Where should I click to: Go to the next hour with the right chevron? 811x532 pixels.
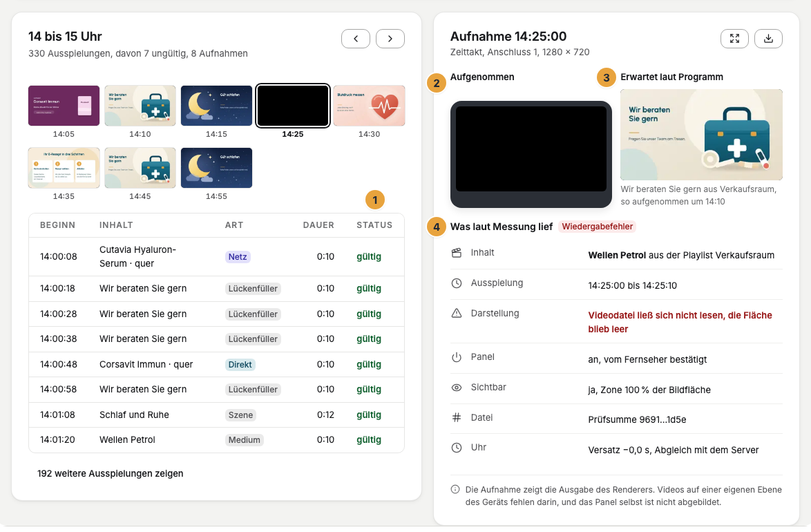coord(390,39)
